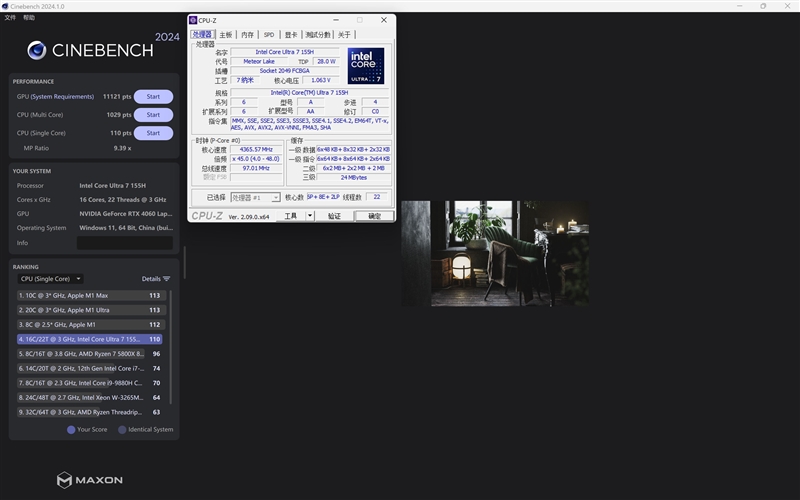Click the Your Score legend dot
The width and height of the screenshot is (800, 500).
click(x=71, y=430)
